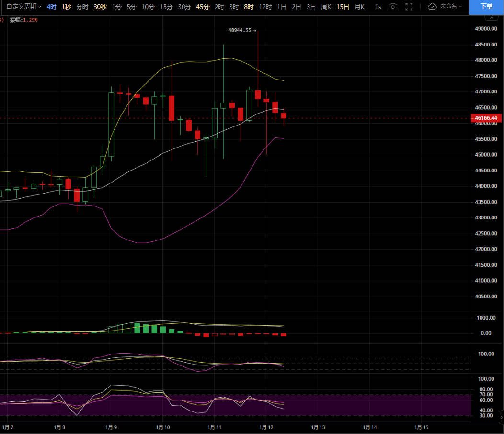
Task: Choose the 15日 timeframe
Action: (343, 7)
